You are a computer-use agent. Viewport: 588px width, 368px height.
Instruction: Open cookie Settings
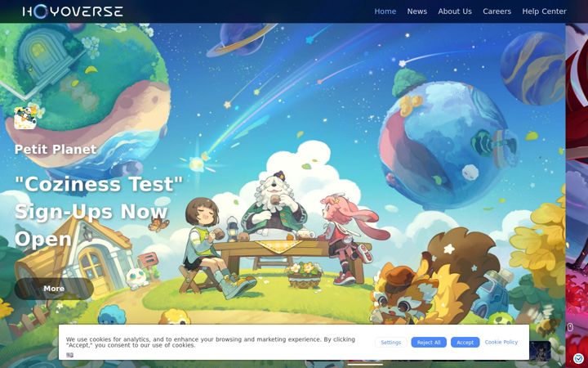(x=390, y=343)
